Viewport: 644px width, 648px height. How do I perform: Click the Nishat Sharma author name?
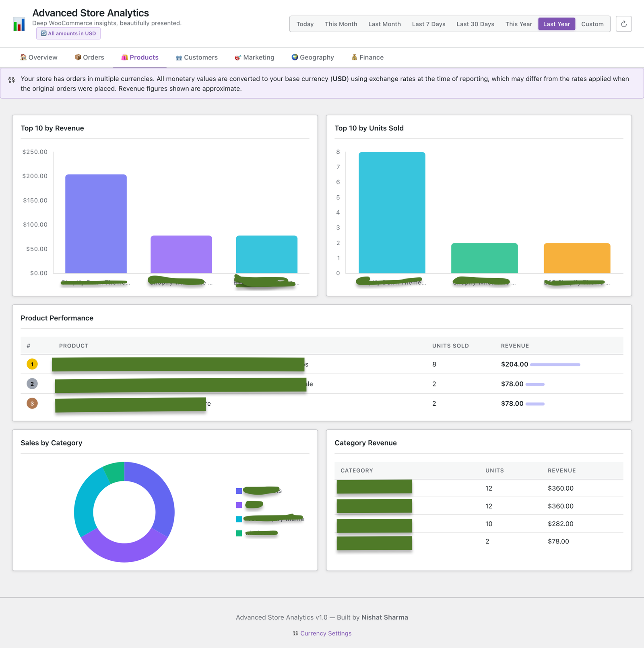coord(384,617)
